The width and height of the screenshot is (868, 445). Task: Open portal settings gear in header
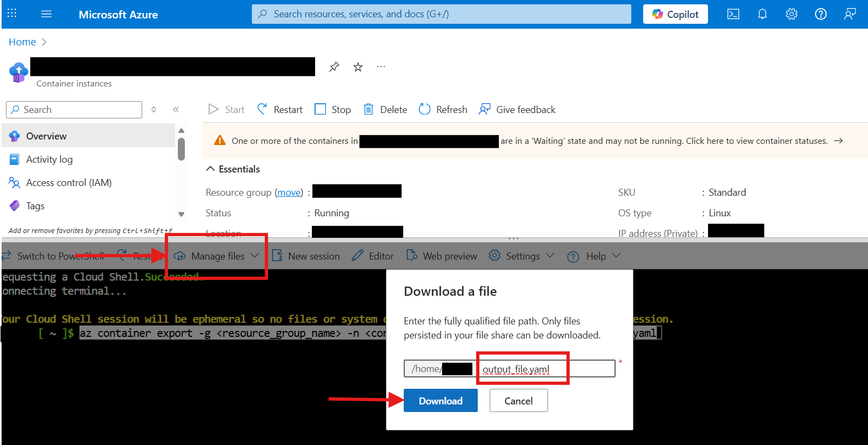791,14
